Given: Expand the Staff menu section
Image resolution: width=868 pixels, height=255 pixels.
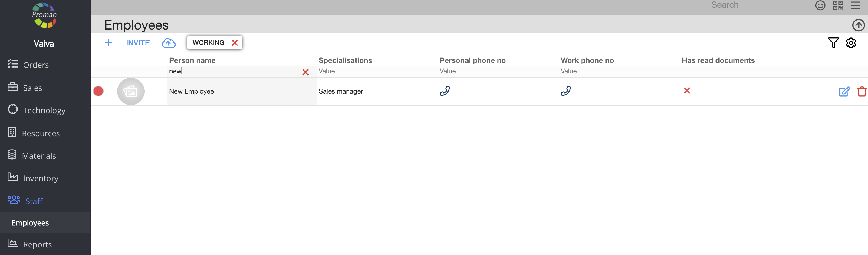Looking at the screenshot, I should [34, 201].
